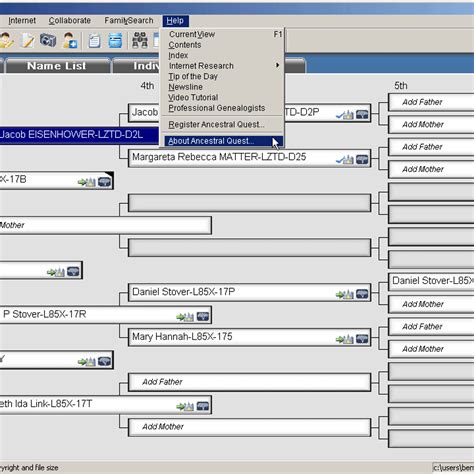
Task: Click the blue card file toolbar icon
Action: [x=115, y=41]
